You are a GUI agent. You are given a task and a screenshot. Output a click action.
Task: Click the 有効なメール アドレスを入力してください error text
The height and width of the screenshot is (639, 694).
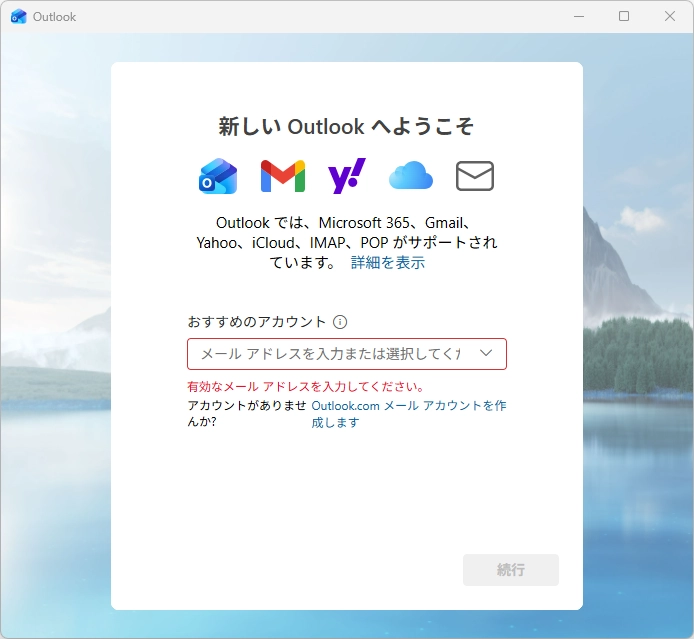coord(305,387)
